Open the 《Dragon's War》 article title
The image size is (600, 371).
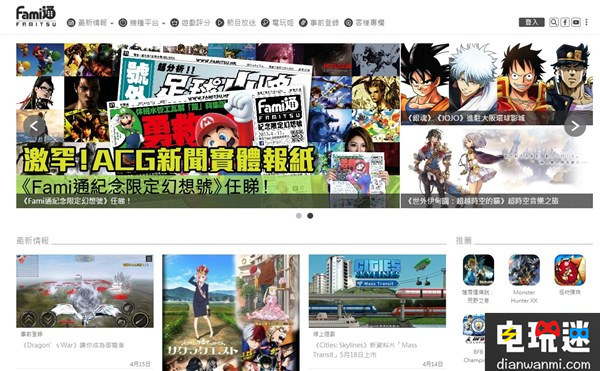tap(73, 345)
